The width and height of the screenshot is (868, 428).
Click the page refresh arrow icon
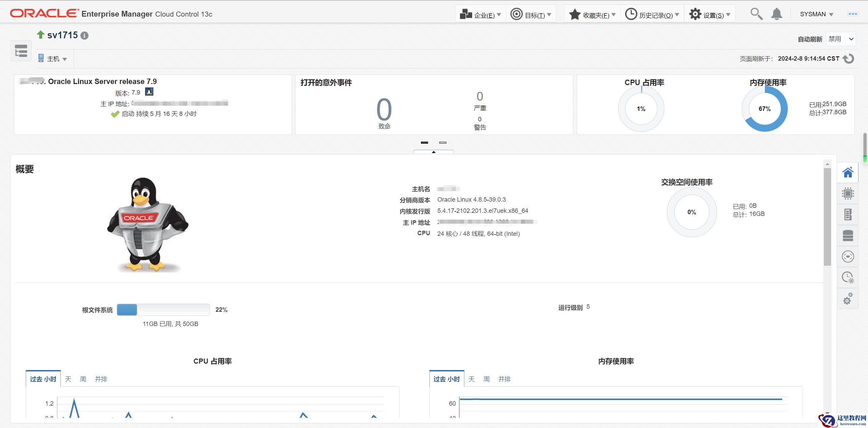point(849,59)
